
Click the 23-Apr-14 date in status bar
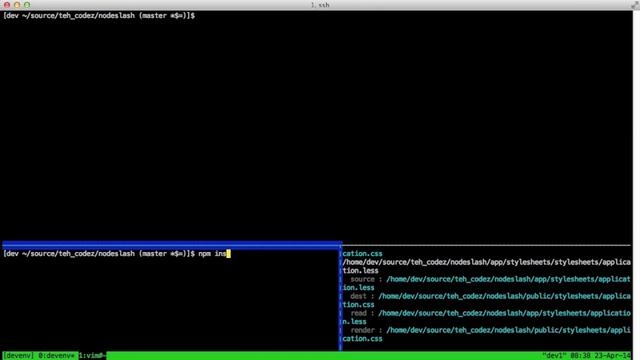pos(613,356)
